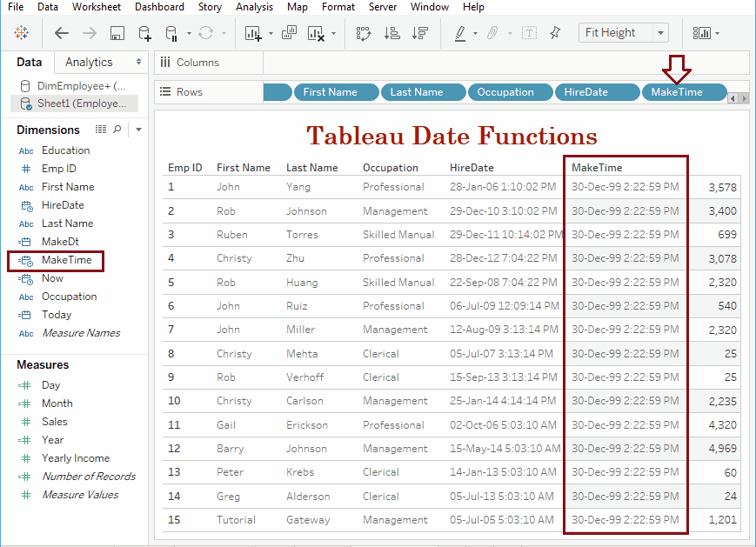Open the Dimensions pane dropdown arrow
756x547 pixels.
[137, 130]
